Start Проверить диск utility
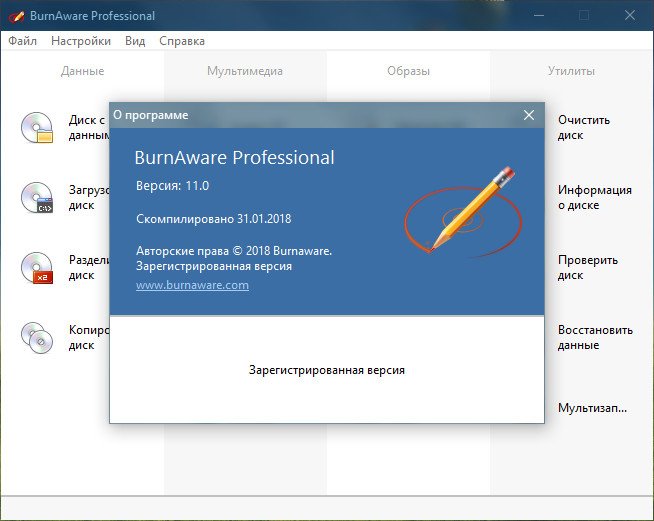 (588, 268)
